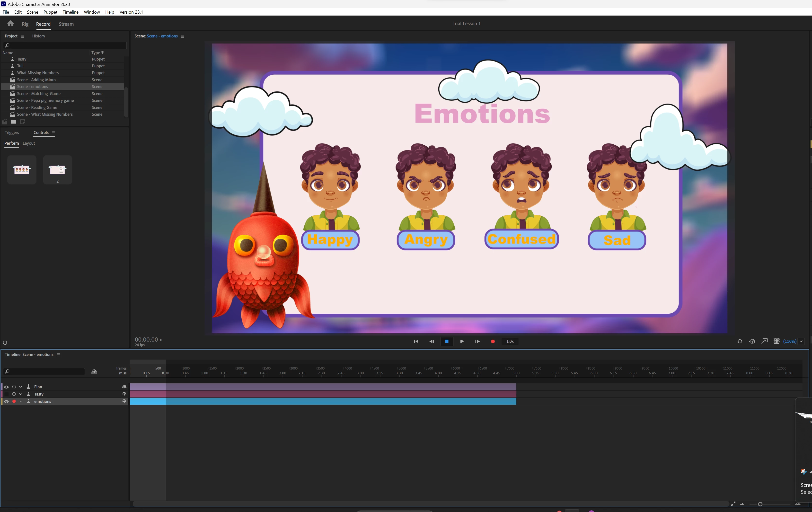812x512 pixels.
Task: Click the timeline zoom slider handle
Action: point(760,504)
